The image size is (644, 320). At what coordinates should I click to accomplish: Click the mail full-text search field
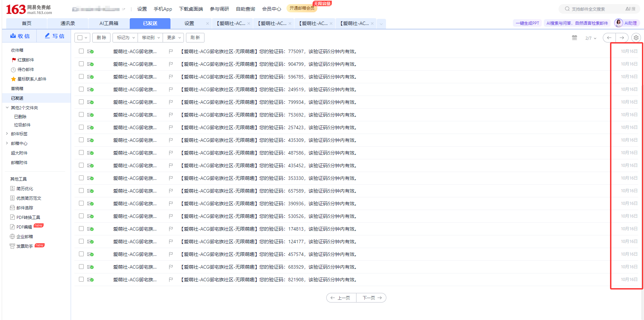point(595,9)
